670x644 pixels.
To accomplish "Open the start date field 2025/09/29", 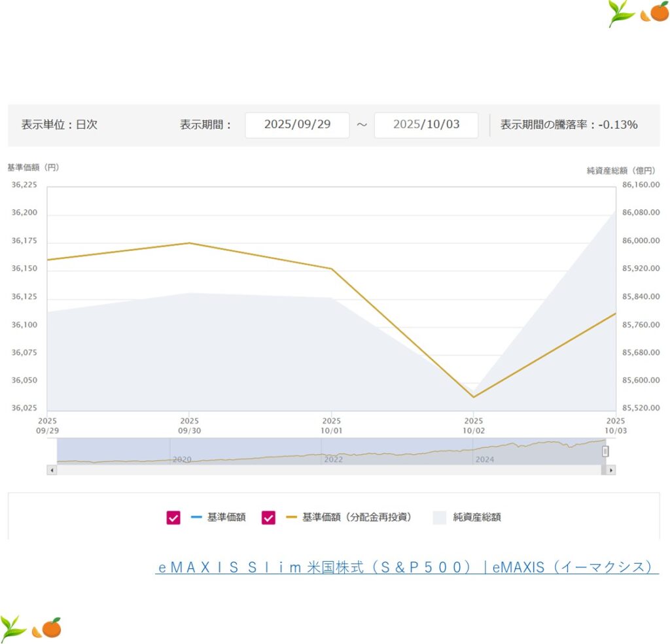I will click(297, 125).
